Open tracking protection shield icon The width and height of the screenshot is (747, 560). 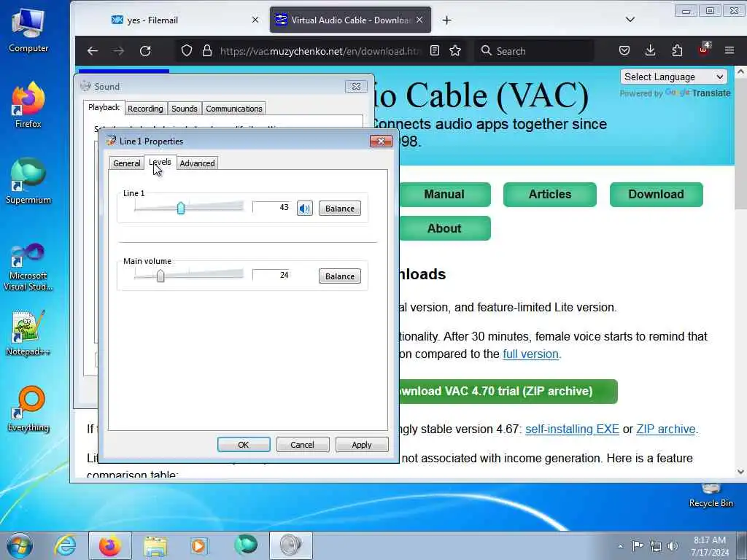tap(187, 50)
